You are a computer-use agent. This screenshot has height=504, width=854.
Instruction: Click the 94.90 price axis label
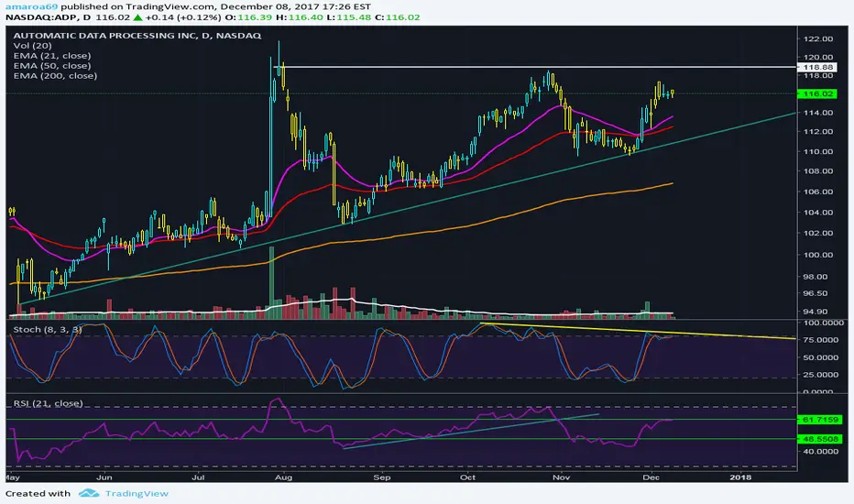816,312
